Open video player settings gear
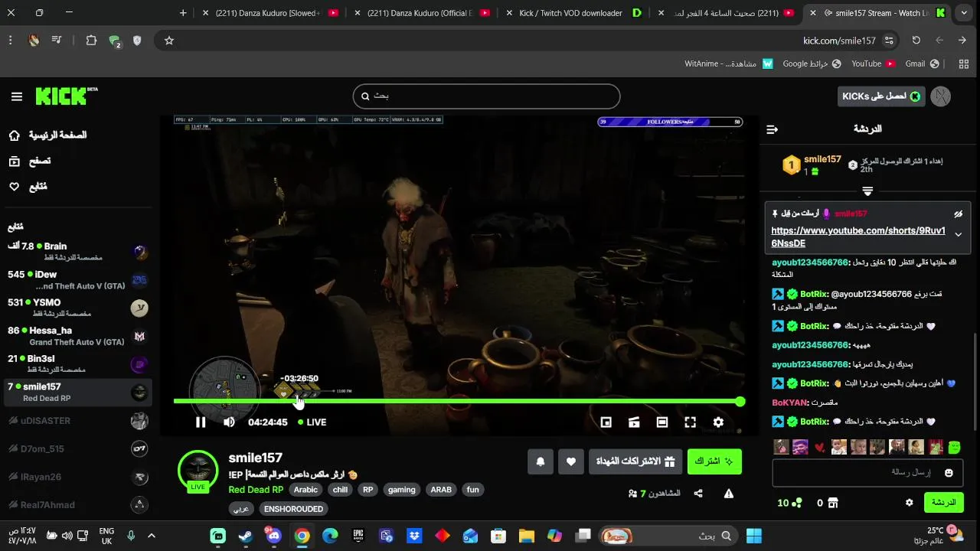 click(x=718, y=422)
